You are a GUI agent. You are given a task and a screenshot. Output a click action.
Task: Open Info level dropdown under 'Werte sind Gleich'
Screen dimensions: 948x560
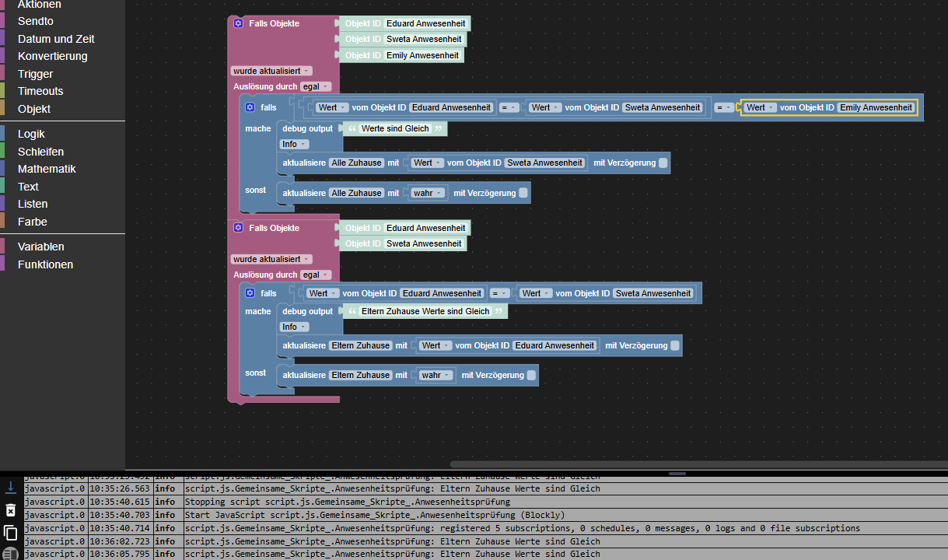pos(294,144)
